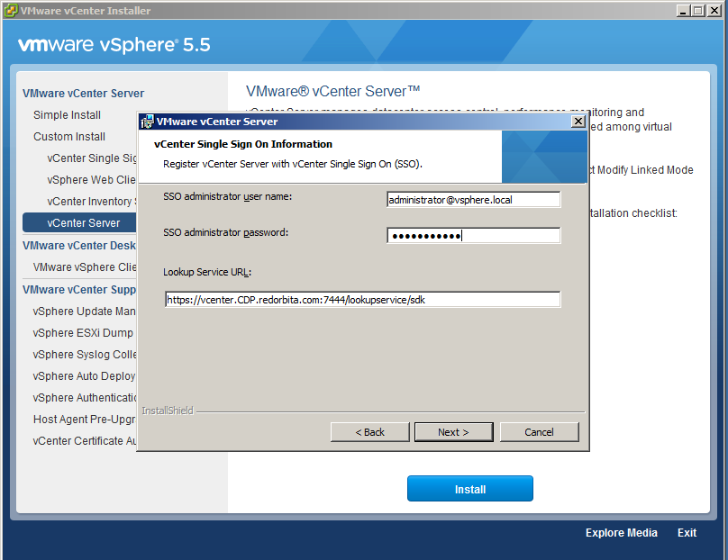Viewport: 728px width, 560px height.
Task: Close the vCenter Server dialog
Action: (578, 122)
